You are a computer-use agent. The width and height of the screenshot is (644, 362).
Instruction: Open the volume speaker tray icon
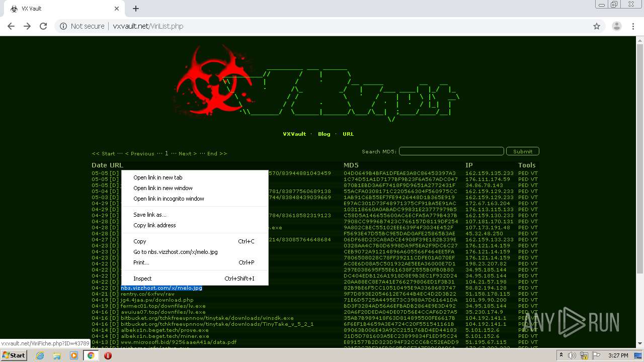coord(572,355)
